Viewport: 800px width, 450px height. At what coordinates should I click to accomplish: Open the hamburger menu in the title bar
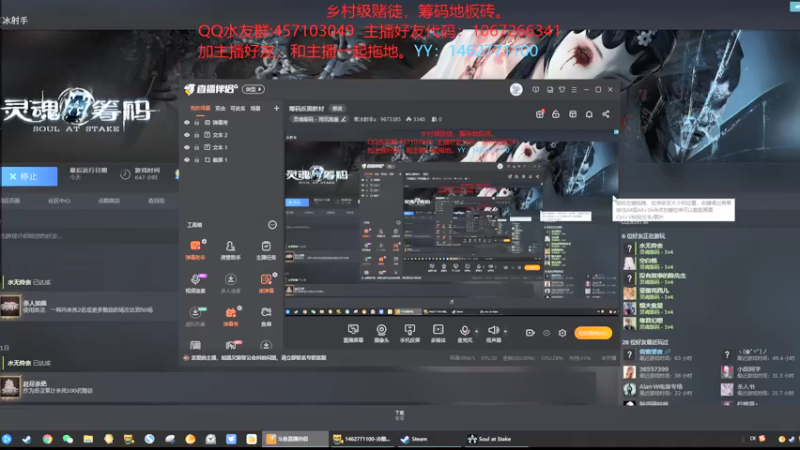(x=574, y=89)
